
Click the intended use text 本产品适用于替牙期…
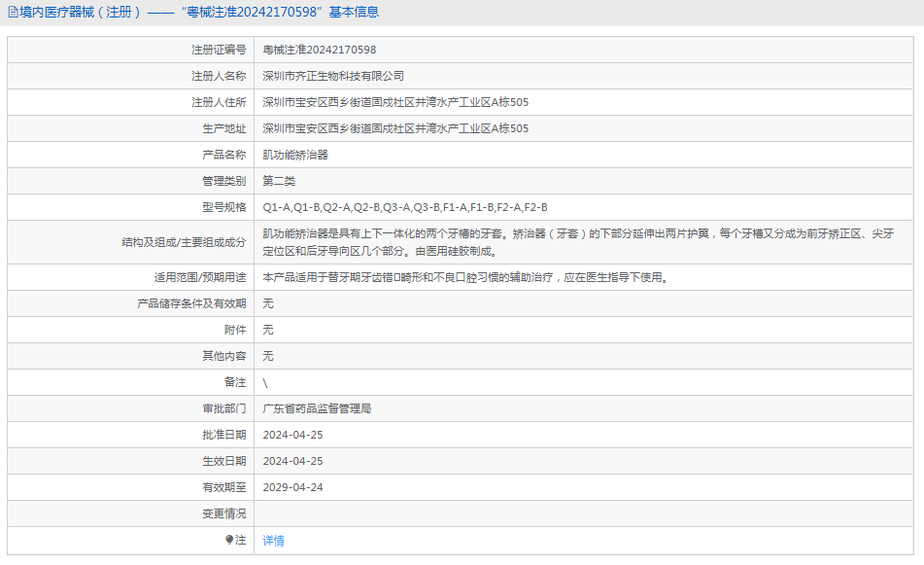coord(466,278)
